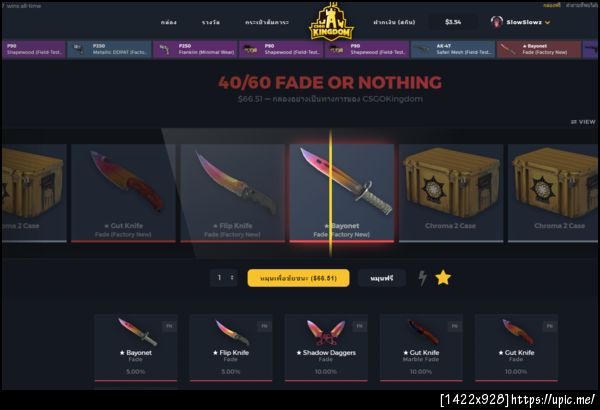Click the yellow spin-to-win ($66.51) button
The image size is (600, 410).
298,278
